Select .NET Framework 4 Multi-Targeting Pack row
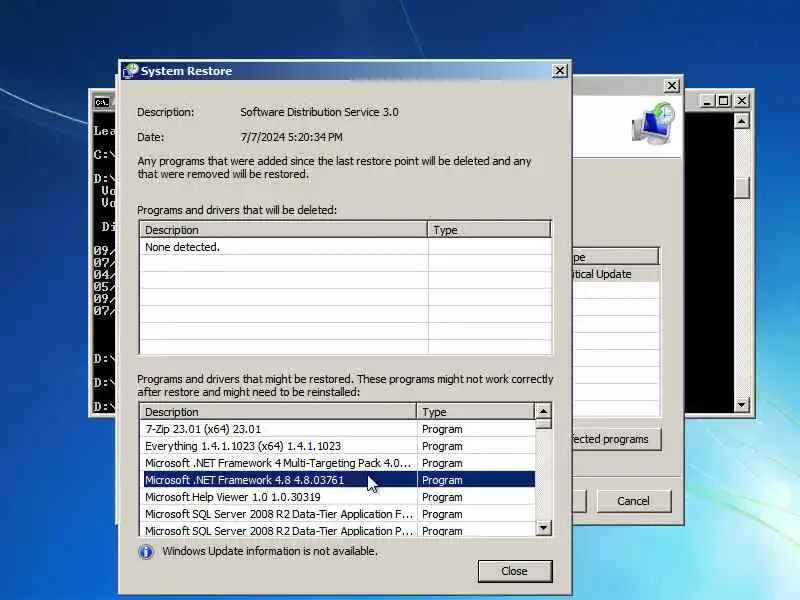The height and width of the screenshot is (600, 800). tap(337, 463)
